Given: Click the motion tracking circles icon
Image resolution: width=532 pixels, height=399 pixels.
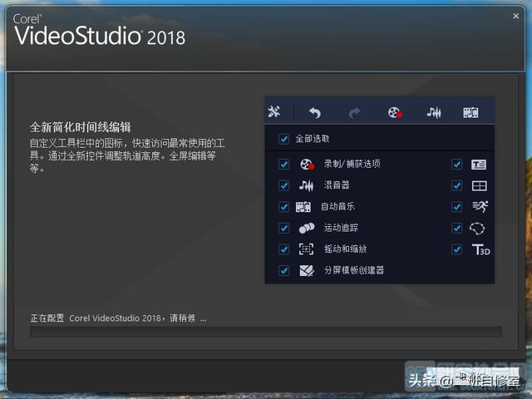Looking at the screenshot, I should coord(307,228).
